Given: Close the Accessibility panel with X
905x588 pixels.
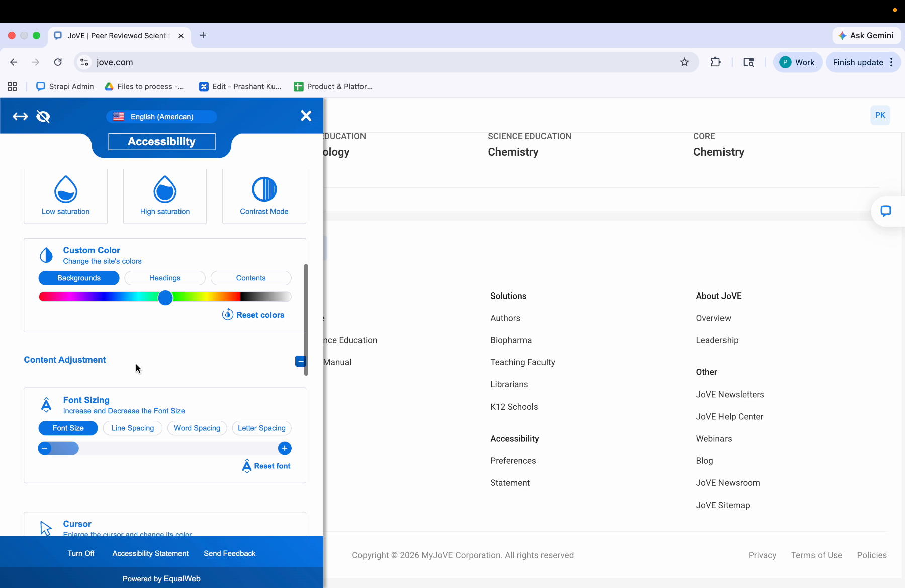Looking at the screenshot, I should coord(306,116).
